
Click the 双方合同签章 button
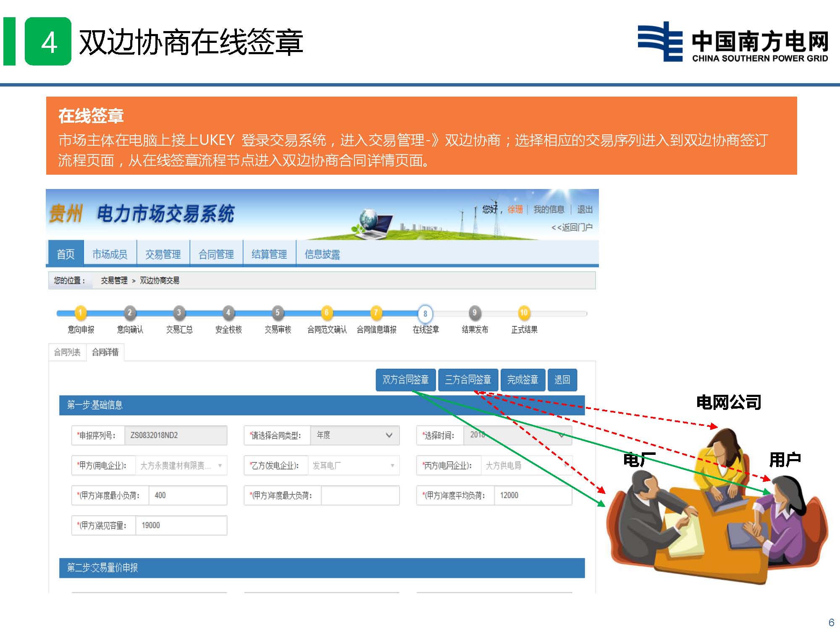(x=405, y=380)
